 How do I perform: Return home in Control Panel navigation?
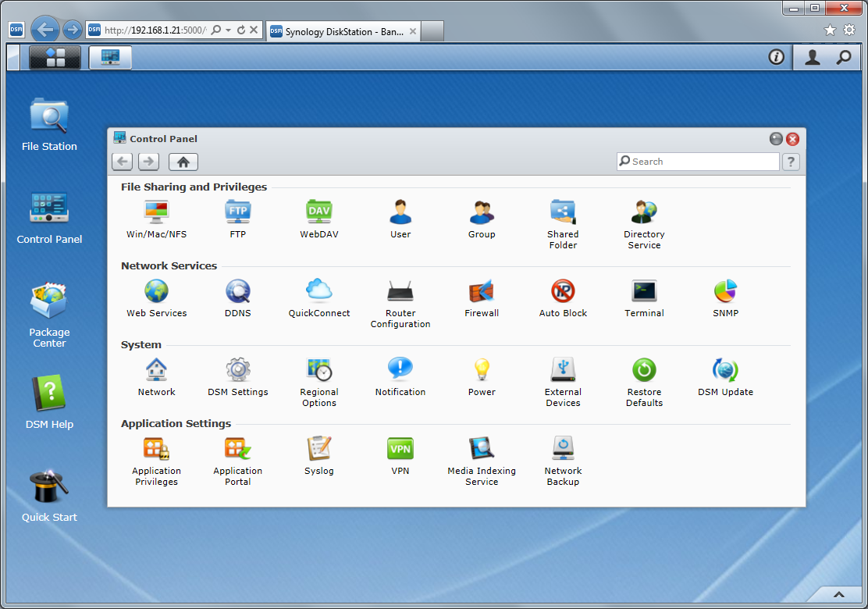[183, 161]
